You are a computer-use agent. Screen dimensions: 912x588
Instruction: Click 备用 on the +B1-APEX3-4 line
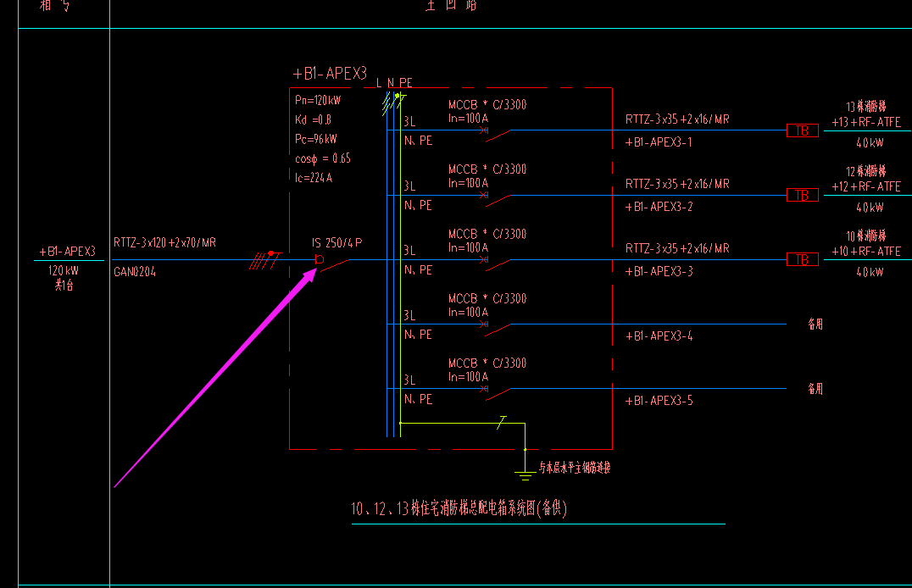pyautogui.click(x=815, y=324)
